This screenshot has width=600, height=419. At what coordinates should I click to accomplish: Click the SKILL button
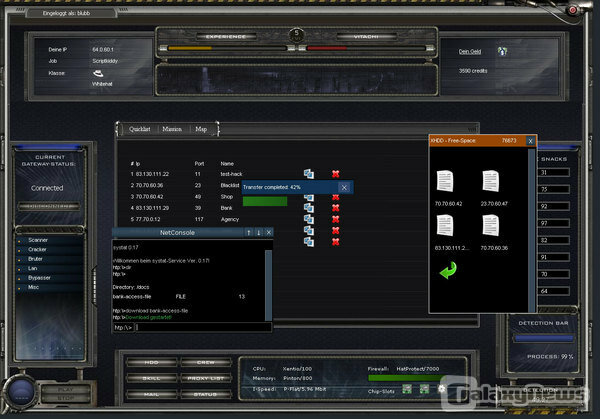coord(151,378)
